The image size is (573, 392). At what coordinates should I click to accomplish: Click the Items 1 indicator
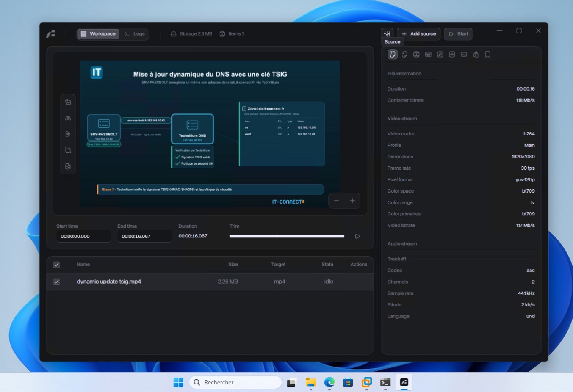(x=232, y=34)
